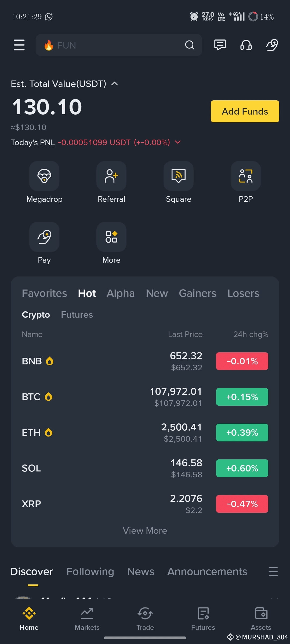Select the Futures sub-tab under Hot
This screenshot has height=644, width=290.
click(77, 314)
